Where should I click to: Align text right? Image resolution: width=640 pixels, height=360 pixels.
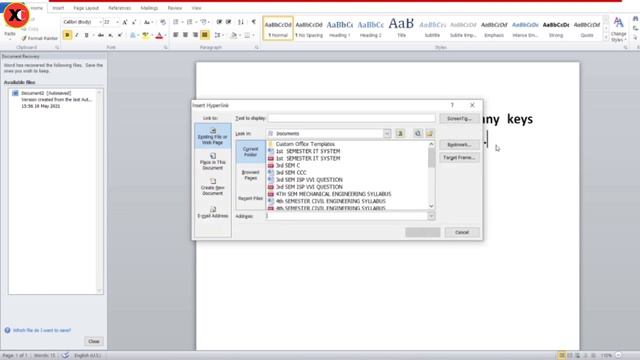point(195,36)
